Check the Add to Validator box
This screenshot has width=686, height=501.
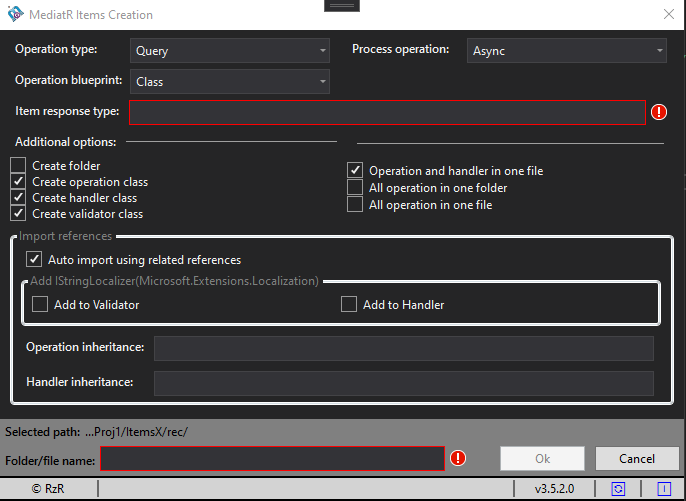click(x=40, y=304)
